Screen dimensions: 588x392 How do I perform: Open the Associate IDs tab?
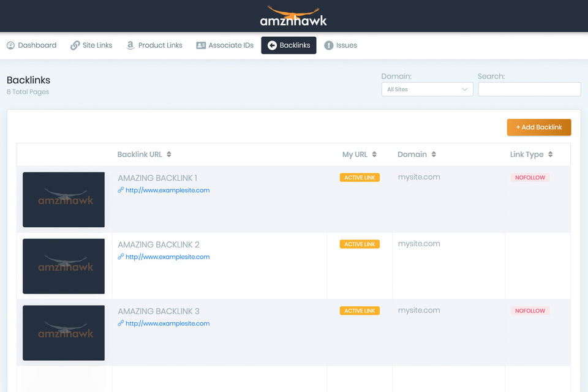click(x=225, y=45)
